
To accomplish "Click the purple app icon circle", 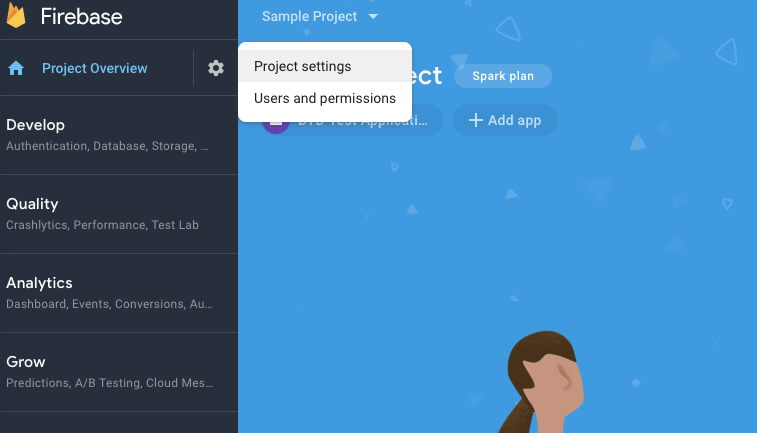I will tap(274, 122).
